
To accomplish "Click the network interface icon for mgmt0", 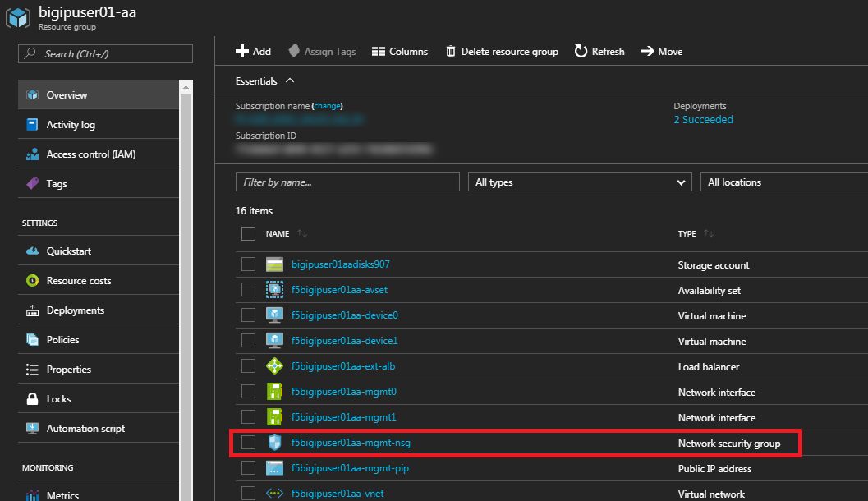I will tap(274, 392).
